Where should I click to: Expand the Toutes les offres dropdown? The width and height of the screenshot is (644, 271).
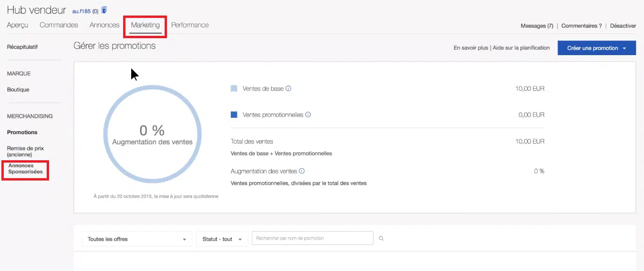[137, 239]
